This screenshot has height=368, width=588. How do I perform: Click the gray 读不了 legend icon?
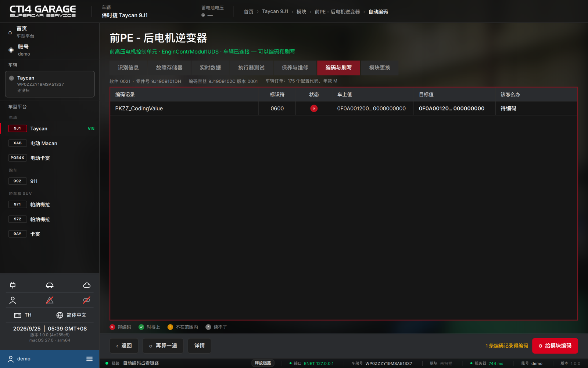click(x=208, y=327)
